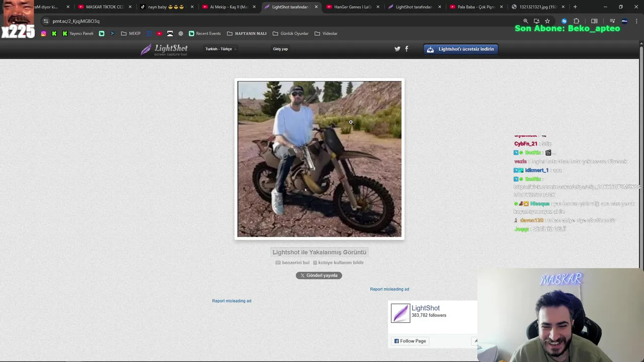Image resolution: width=644 pixels, height=362 pixels.
Task: Open the Instagram bookmark icon
Action: coord(43,34)
